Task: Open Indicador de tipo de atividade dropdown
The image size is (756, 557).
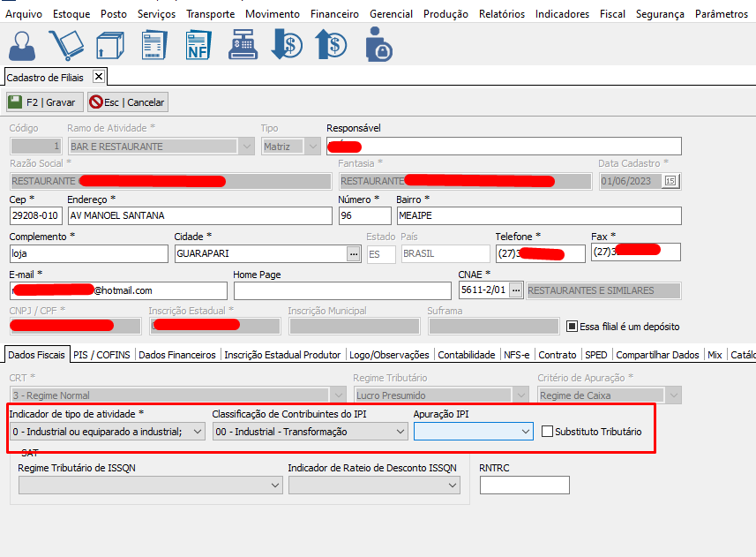Action: (198, 432)
